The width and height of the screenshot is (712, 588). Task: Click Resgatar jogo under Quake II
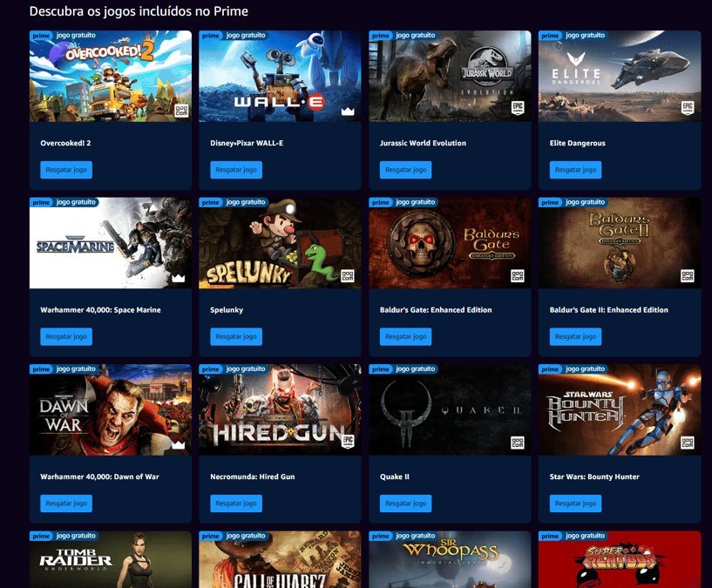406,504
